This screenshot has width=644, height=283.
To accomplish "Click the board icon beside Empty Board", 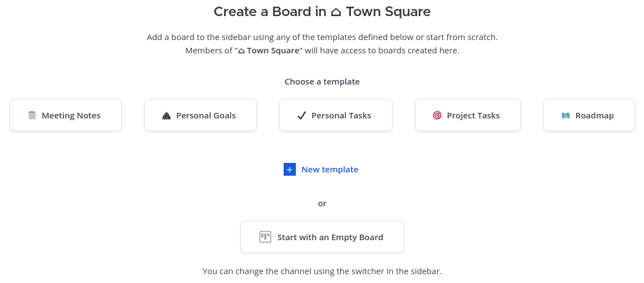I will 265,237.
